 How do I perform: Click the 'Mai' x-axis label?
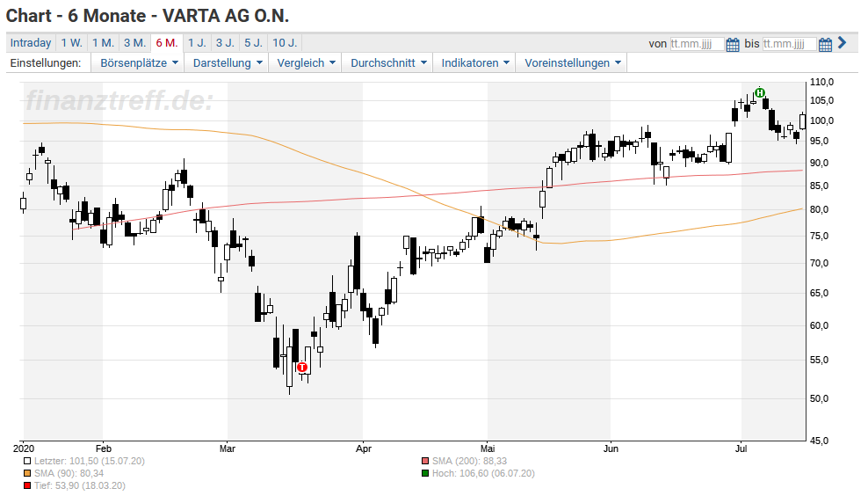[487, 448]
